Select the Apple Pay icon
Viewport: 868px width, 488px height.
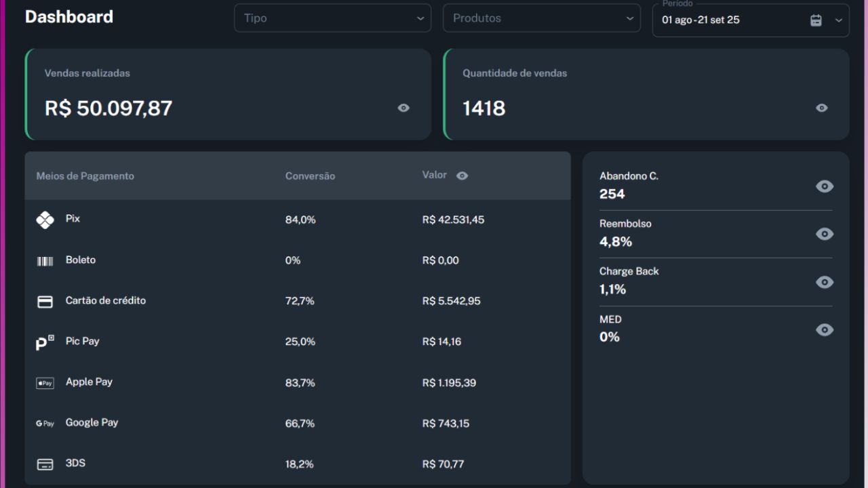(45, 382)
